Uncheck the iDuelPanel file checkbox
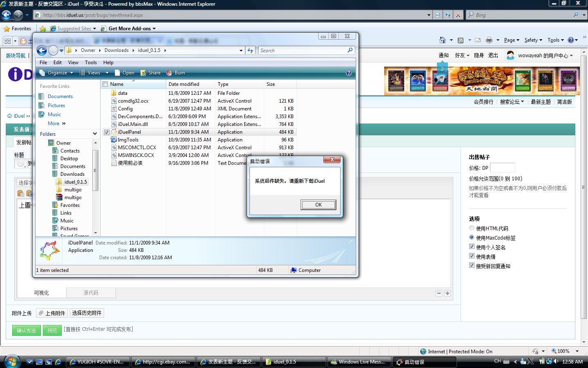 point(107,132)
